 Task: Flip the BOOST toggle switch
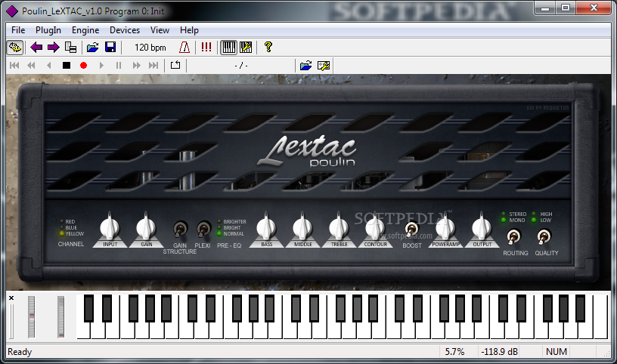[x=411, y=229]
